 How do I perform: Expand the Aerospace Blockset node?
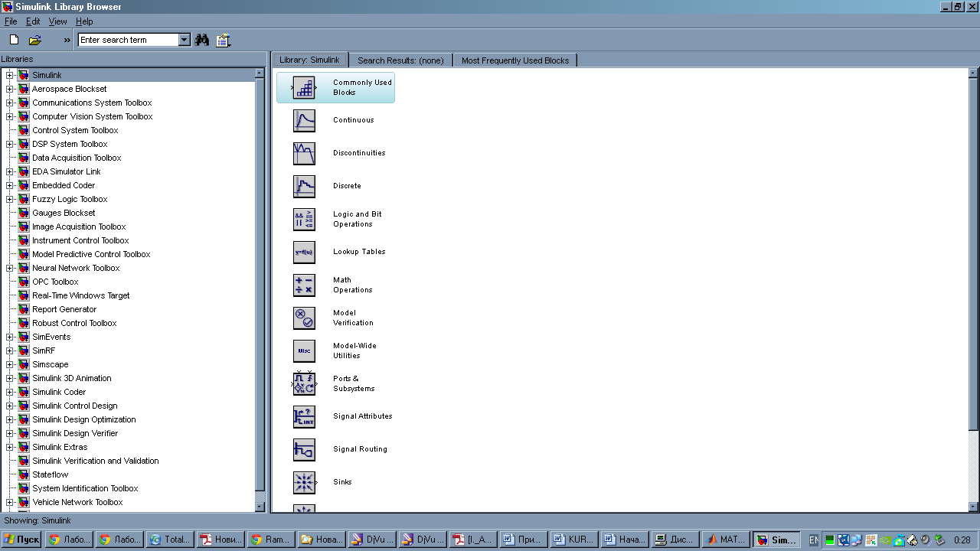coord(10,89)
